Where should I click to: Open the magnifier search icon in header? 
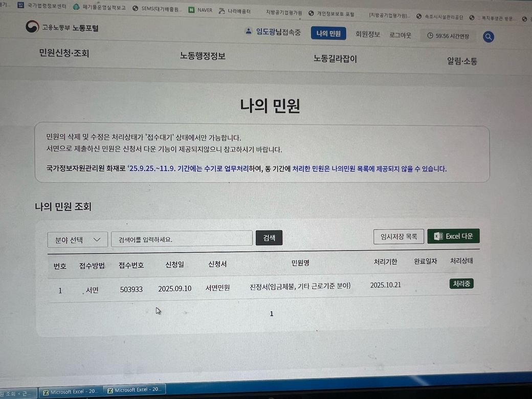click(x=488, y=37)
